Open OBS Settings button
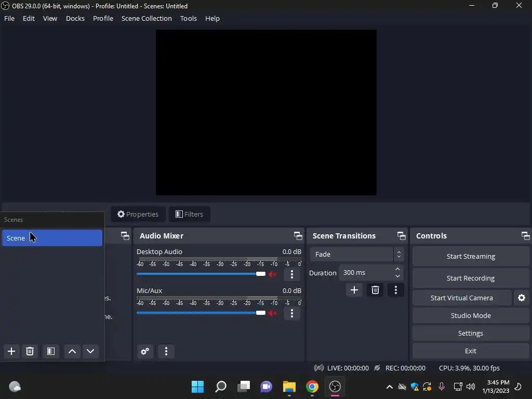532x399 pixels. 471,333
